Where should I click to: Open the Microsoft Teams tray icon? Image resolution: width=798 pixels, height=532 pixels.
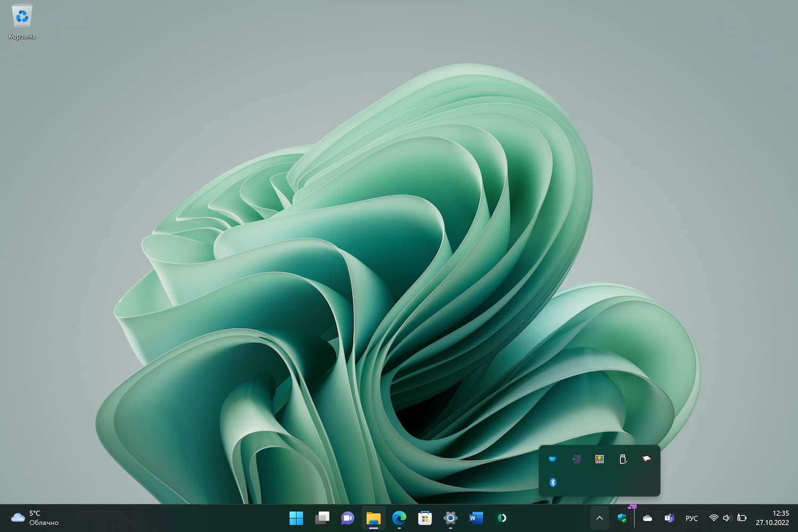[669, 518]
